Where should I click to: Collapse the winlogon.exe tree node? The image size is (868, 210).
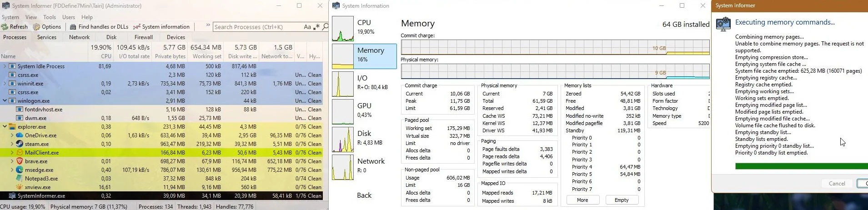(5, 101)
